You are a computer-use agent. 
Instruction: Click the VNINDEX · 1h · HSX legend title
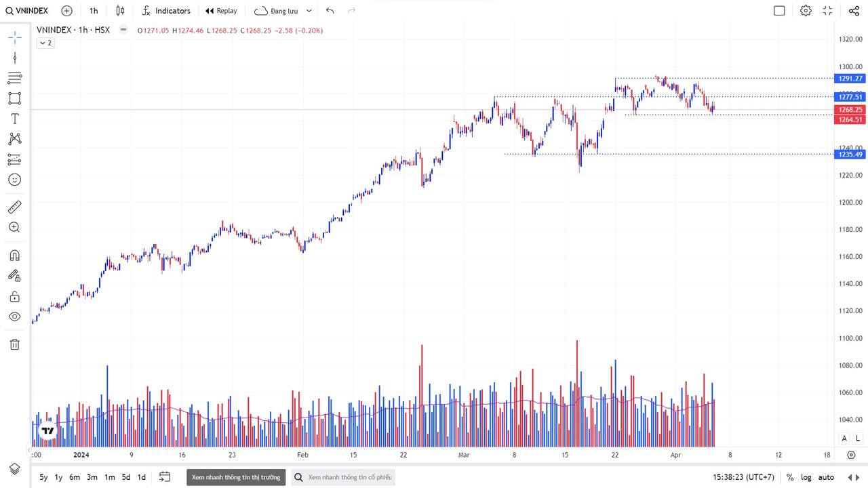pos(74,30)
